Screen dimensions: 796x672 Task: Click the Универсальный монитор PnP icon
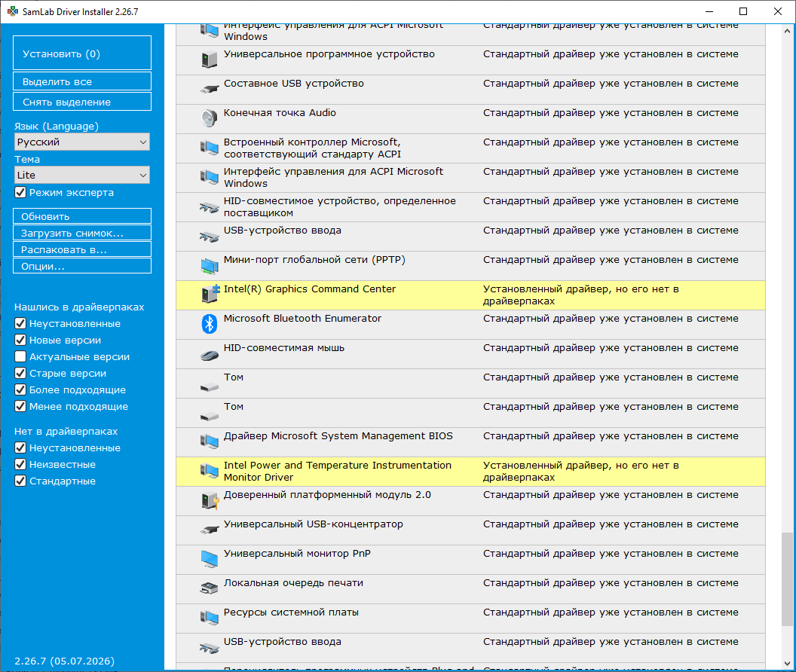209,559
